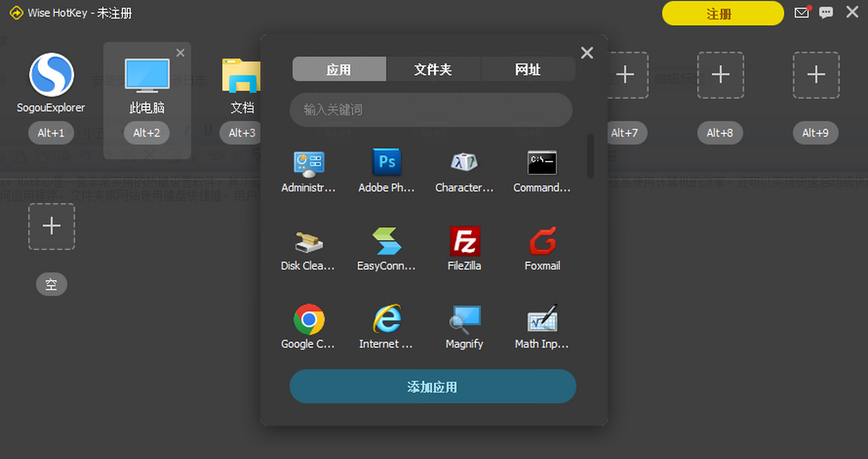Viewport: 868px width, 459px height.
Task: Add shortcut in the 空 slot
Action: (x=51, y=227)
